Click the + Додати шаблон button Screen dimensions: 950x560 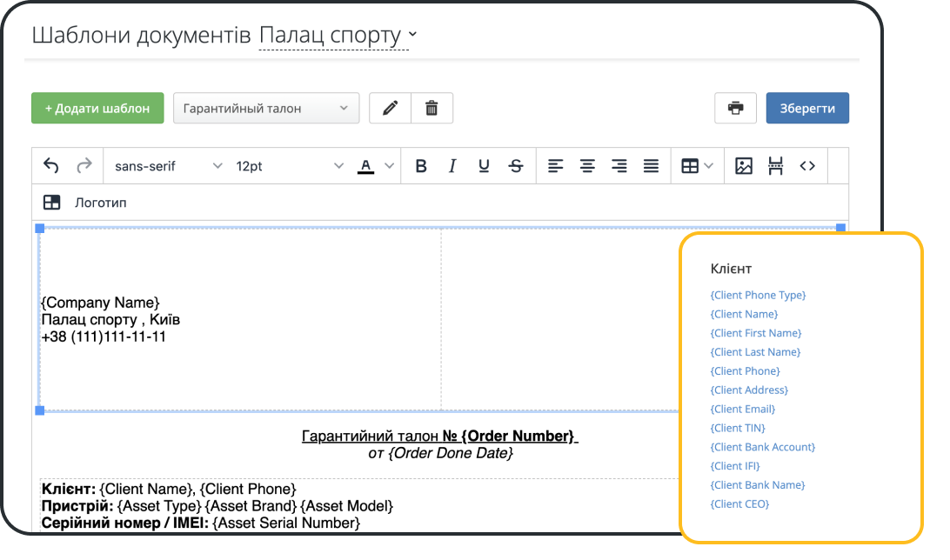click(97, 107)
